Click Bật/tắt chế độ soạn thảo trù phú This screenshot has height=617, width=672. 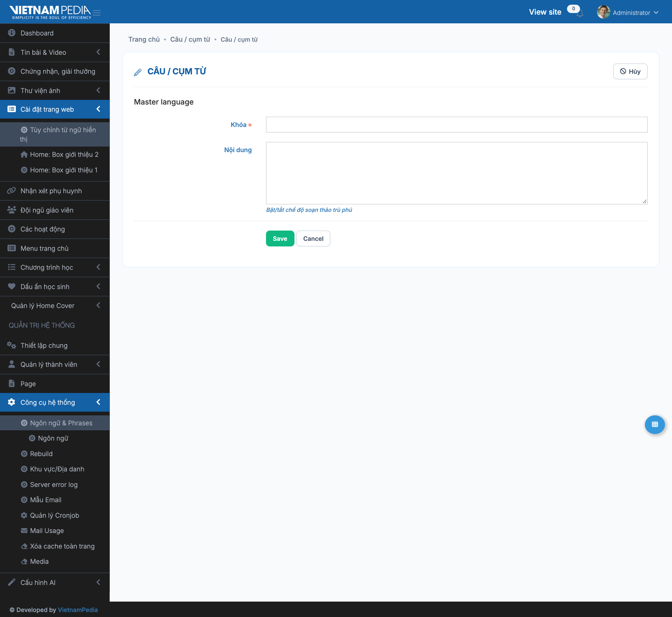309,210
